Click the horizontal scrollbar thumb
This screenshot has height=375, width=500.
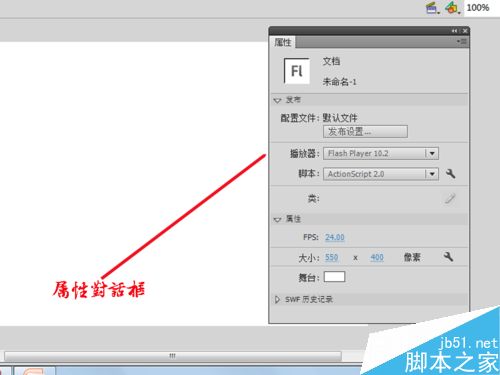pos(173,356)
